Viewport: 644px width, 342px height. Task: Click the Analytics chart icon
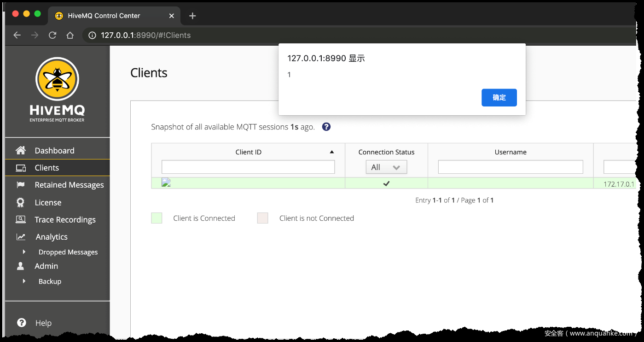click(x=21, y=237)
